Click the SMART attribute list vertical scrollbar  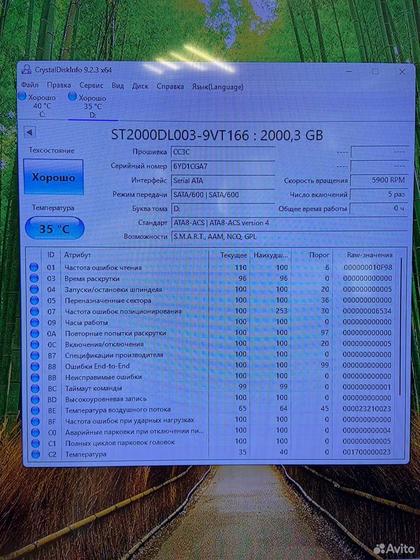point(400,327)
